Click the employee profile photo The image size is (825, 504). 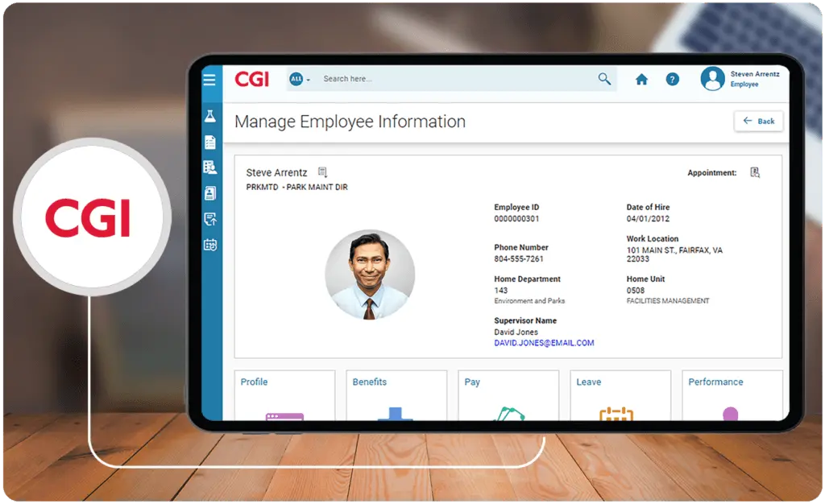coord(369,275)
